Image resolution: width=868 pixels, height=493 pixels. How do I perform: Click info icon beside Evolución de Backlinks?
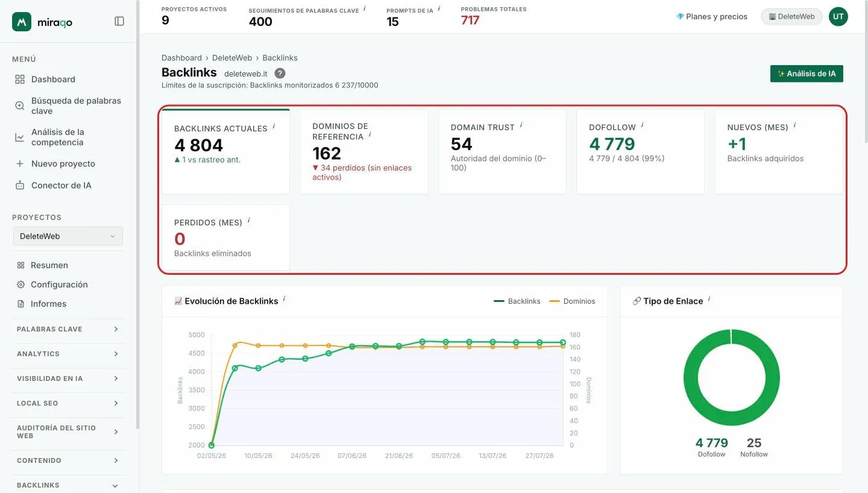pyautogui.click(x=284, y=298)
